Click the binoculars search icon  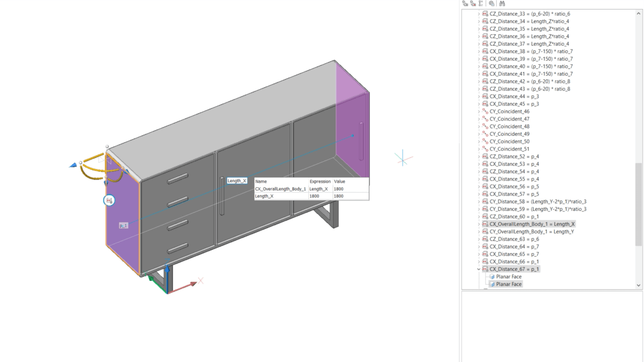pos(502,3)
